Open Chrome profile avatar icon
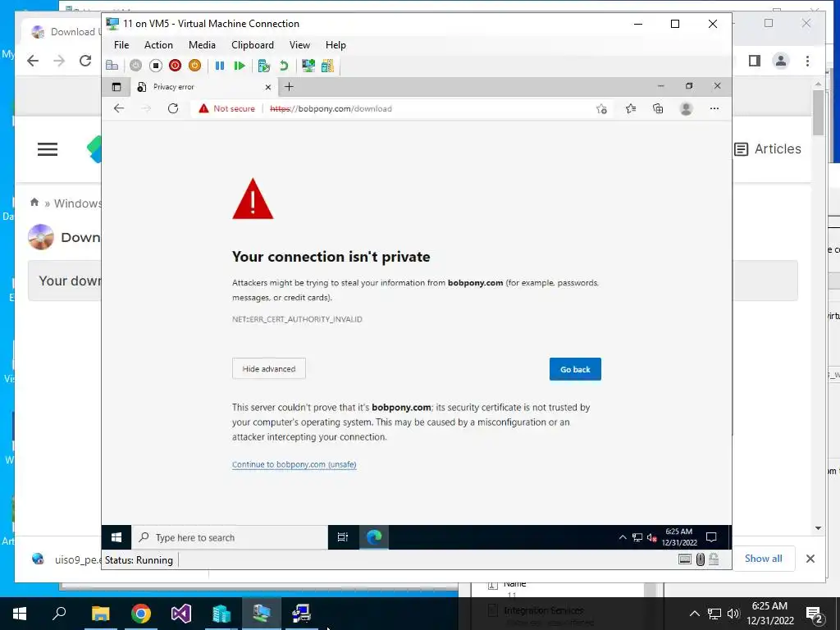 pyautogui.click(x=781, y=61)
